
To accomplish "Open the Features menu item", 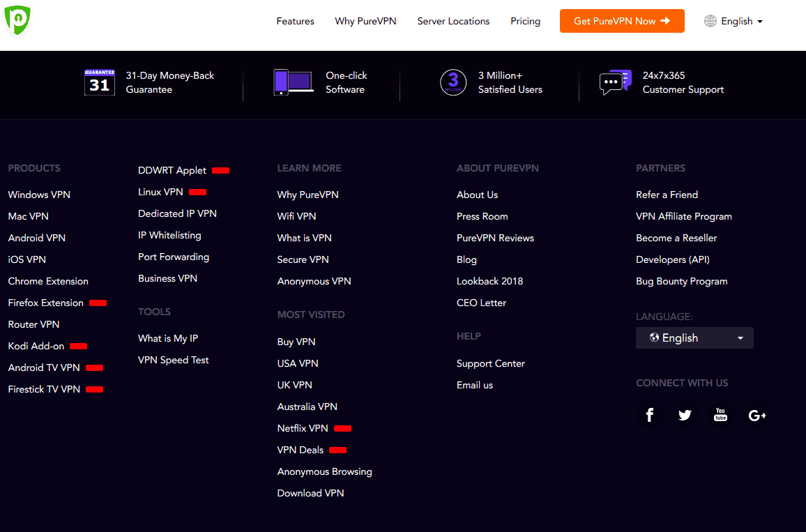I will [295, 21].
